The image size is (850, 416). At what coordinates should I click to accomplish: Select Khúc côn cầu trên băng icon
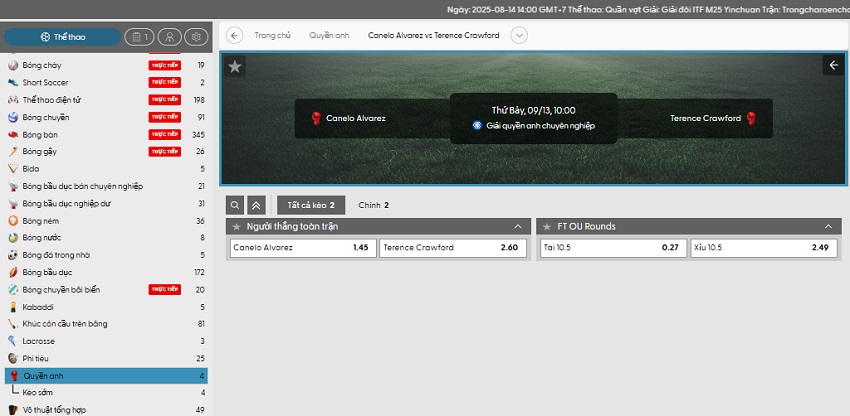tap(13, 324)
